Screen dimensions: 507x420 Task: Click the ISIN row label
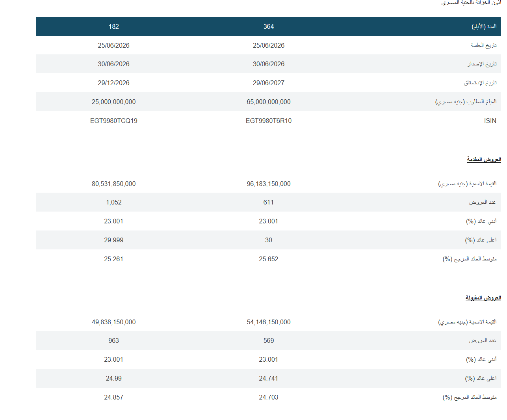[490, 121]
